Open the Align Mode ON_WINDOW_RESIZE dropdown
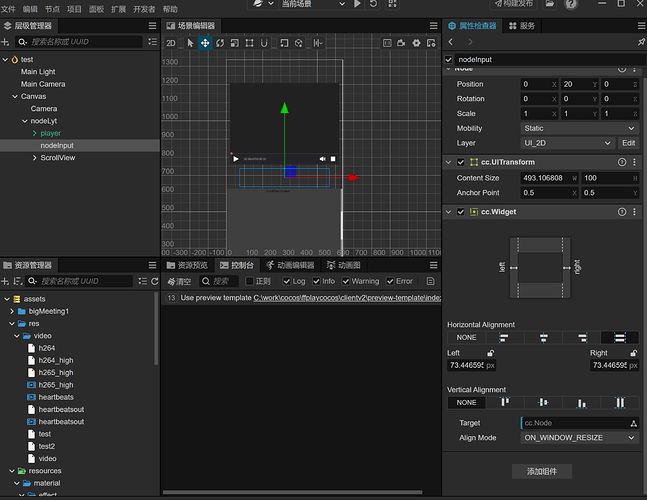Image resolution: width=647 pixels, height=500 pixels. [x=578, y=438]
